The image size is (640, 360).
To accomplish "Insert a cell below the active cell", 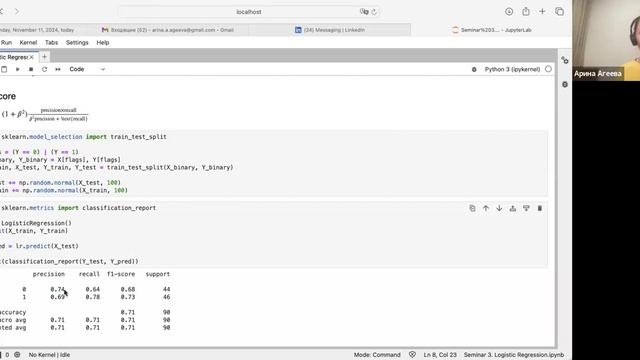I will point(526,208).
